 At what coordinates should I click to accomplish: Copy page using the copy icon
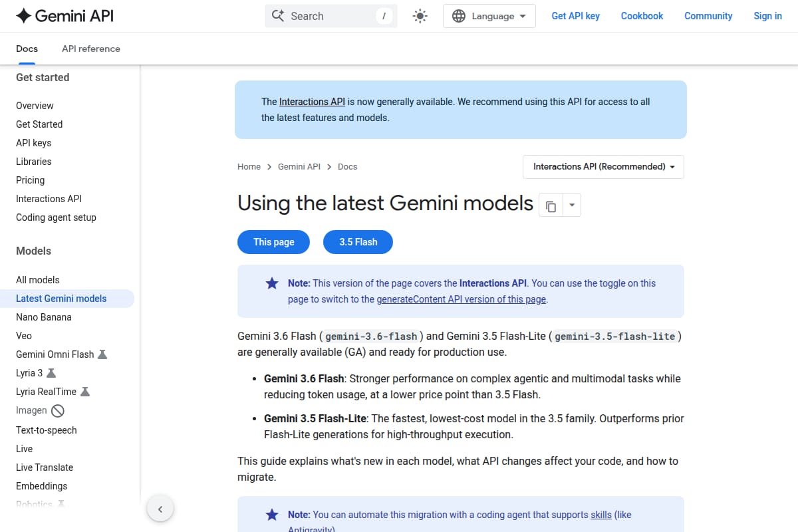pos(551,205)
